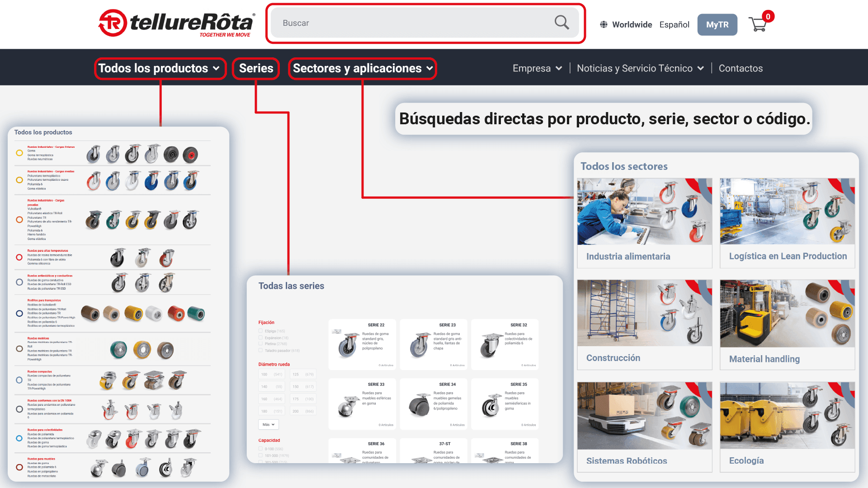This screenshot has height=488, width=868.
Task: Check the 101-300 capacity filter
Action: (x=260, y=455)
